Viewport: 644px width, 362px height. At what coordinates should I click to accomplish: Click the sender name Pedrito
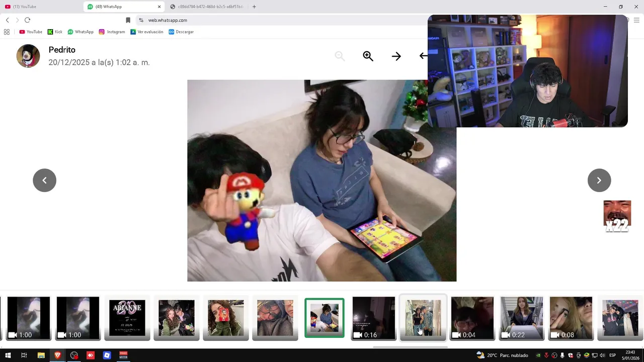click(x=62, y=50)
